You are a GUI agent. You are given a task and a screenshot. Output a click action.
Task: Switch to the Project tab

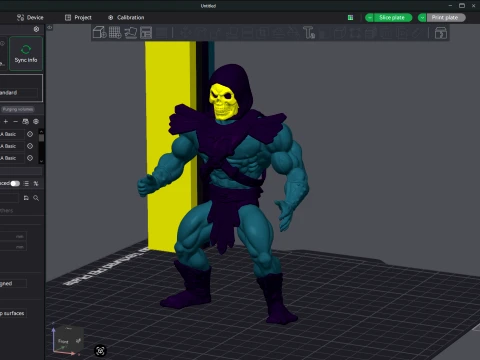pyautogui.click(x=78, y=18)
